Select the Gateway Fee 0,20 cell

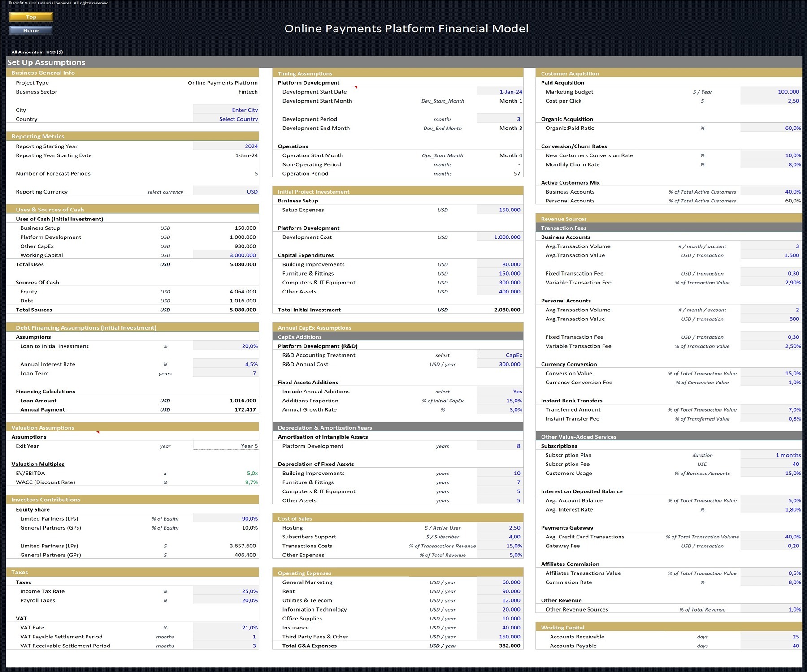tap(771, 546)
